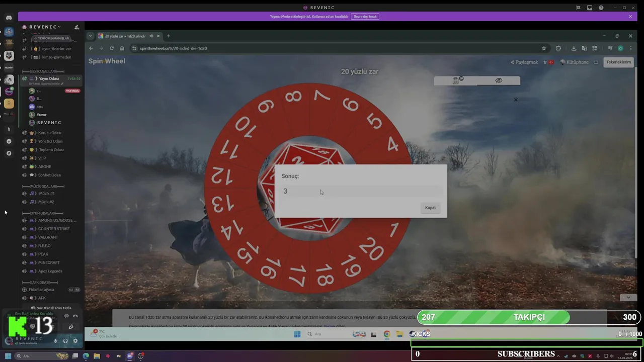The width and height of the screenshot is (644, 362).
Task: Close the result dialog with Kapat
Action: (430, 208)
